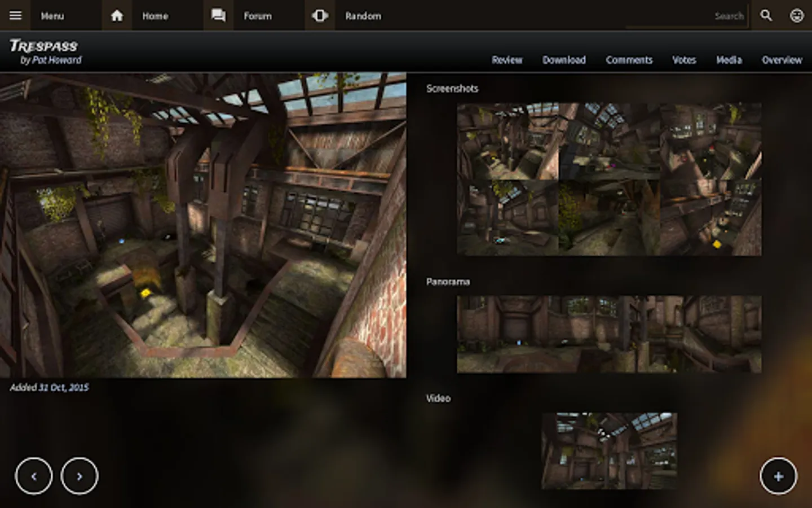Click the round plus button

click(x=778, y=476)
